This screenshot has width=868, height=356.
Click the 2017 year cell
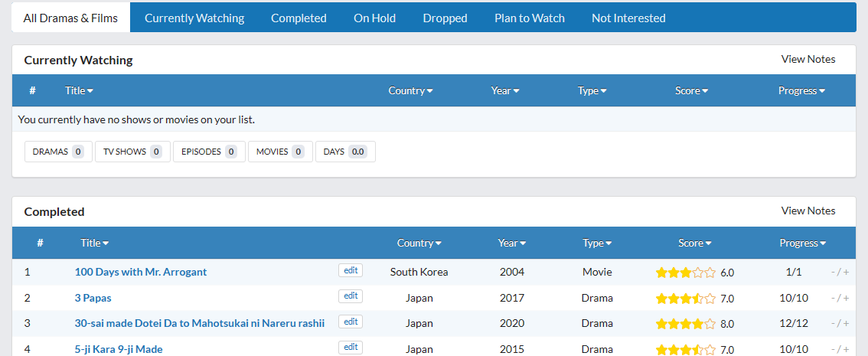[512, 298]
